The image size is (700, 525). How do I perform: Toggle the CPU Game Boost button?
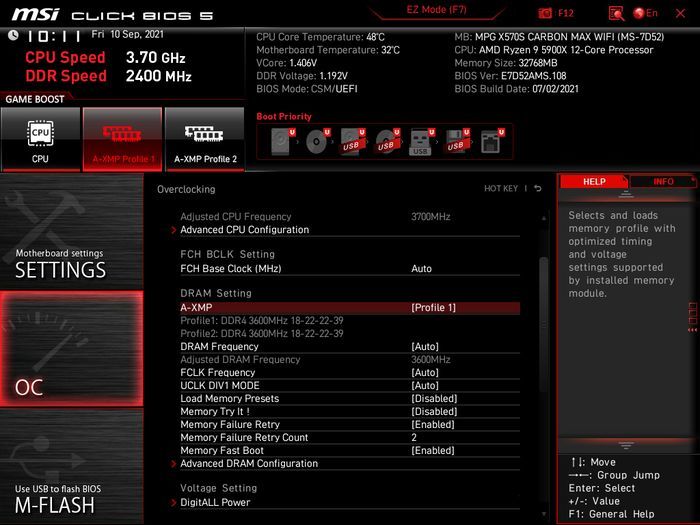[40, 139]
